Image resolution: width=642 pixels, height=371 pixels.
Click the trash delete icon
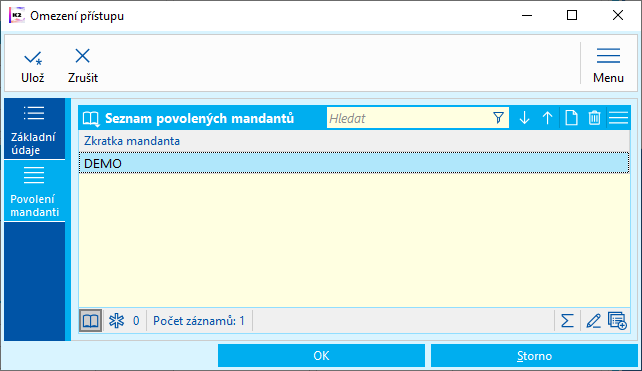[595, 118]
